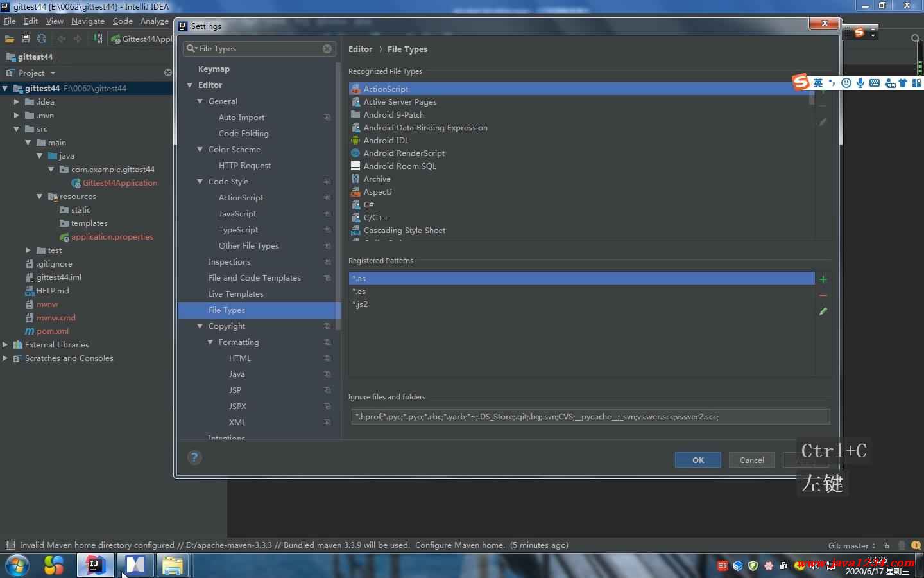
Task: Click the add pattern plus icon
Action: pos(823,279)
